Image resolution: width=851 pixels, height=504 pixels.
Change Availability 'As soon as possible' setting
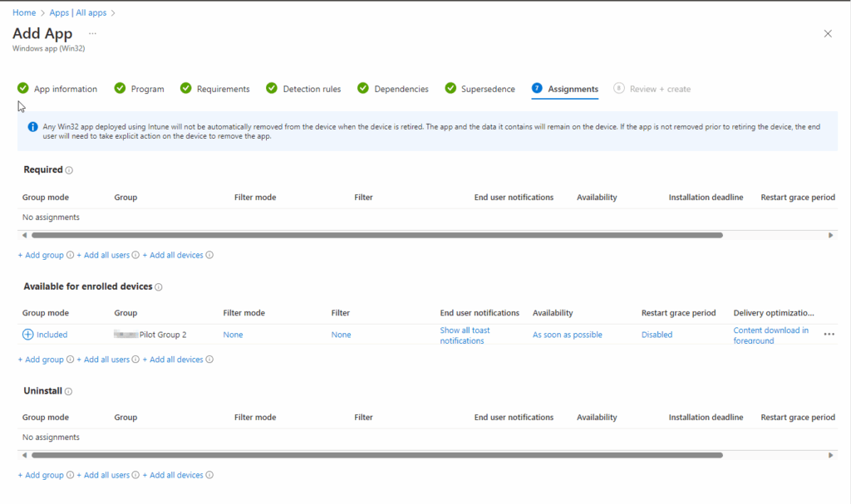(567, 335)
